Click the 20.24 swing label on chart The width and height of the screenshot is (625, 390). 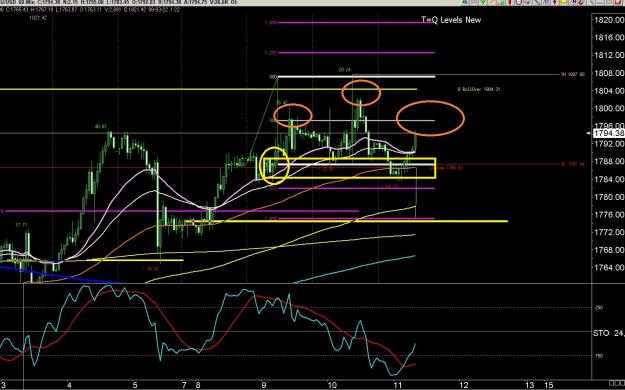pyautogui.click(x=345, y=70)
